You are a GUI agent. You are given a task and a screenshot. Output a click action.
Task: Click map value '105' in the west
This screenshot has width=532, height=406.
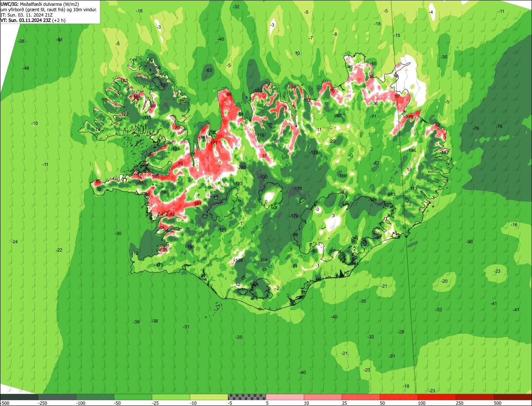(155, 176)
